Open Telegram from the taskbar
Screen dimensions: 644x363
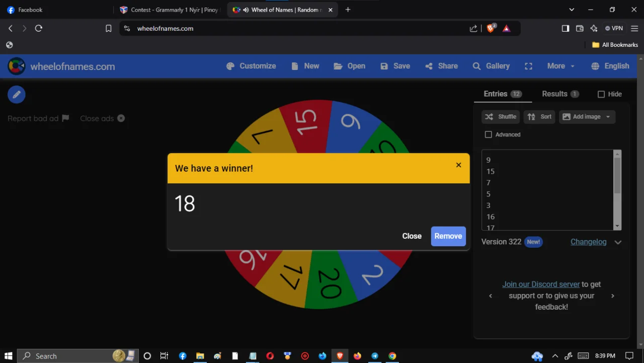click(x=375, y=356)
